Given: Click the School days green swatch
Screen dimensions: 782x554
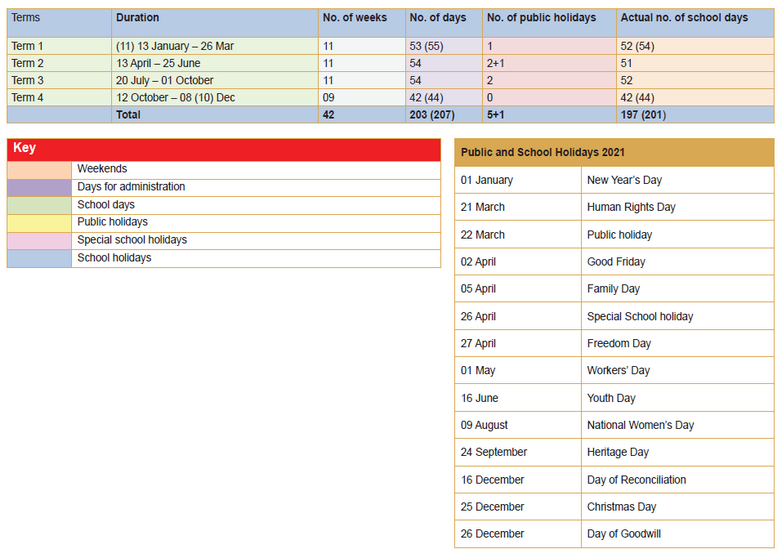Looking at the screenshot, I should click(39, 205).
